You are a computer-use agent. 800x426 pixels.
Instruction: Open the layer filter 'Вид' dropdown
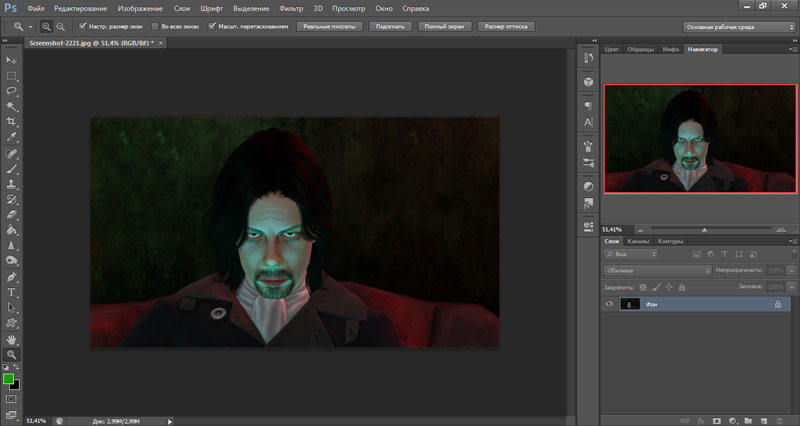(x=631, y=254)
